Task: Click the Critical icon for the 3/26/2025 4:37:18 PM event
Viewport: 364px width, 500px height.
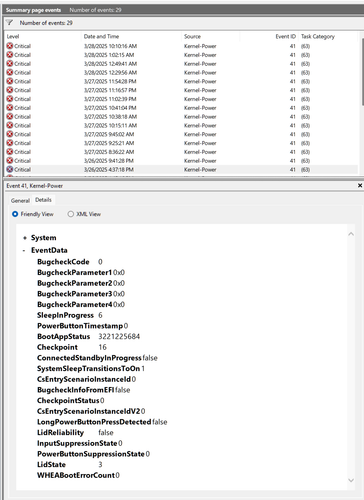Action: click(x=10, y=169)
